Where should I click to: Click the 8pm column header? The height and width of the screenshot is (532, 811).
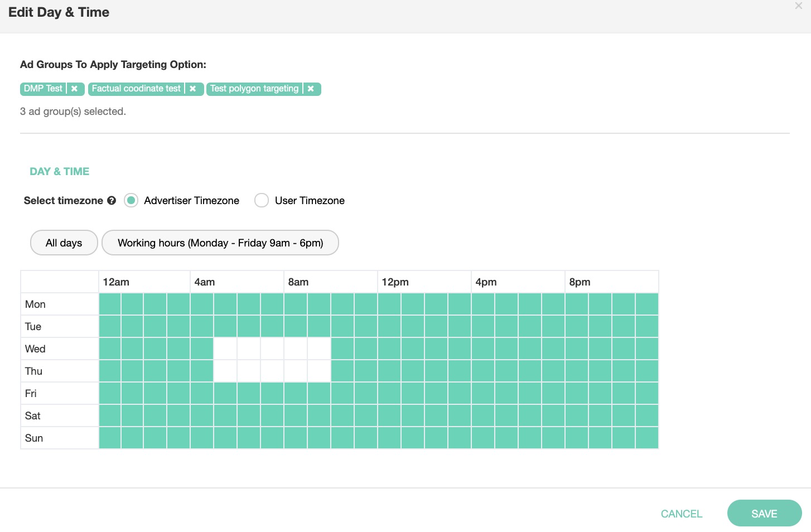coord(580,282)
